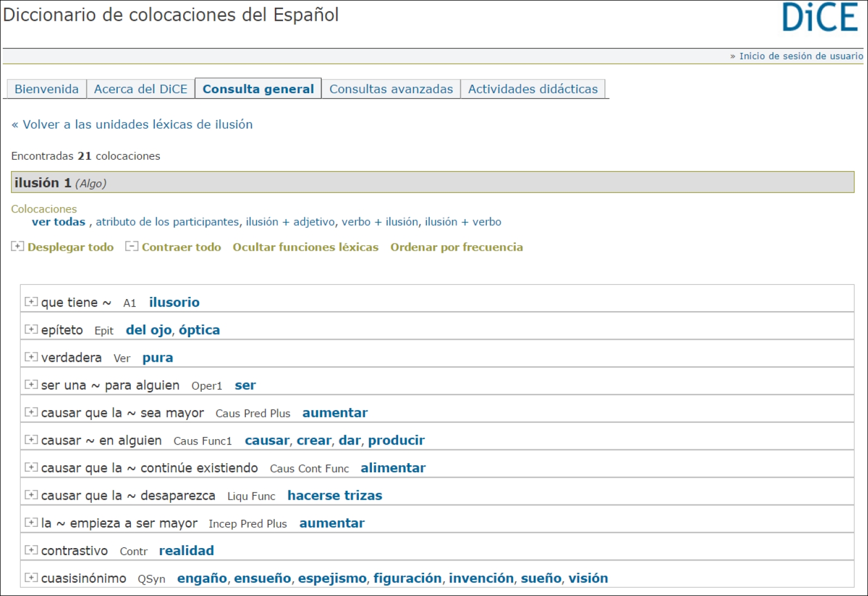The height and width of the screenshot is (596, 868).
Task: Click Desplegar todo to expand all
Action: coord(70,247)
